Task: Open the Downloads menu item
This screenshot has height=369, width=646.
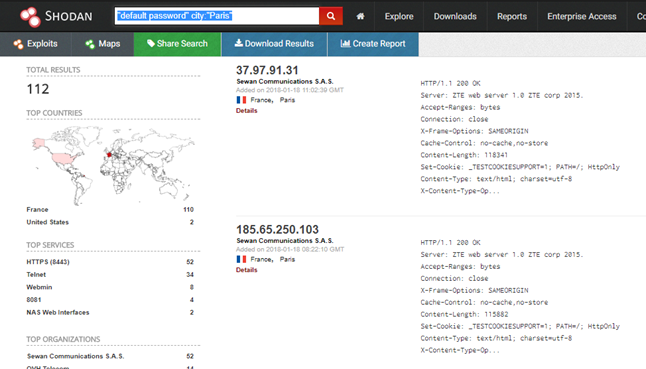Action: pos(455,16)
